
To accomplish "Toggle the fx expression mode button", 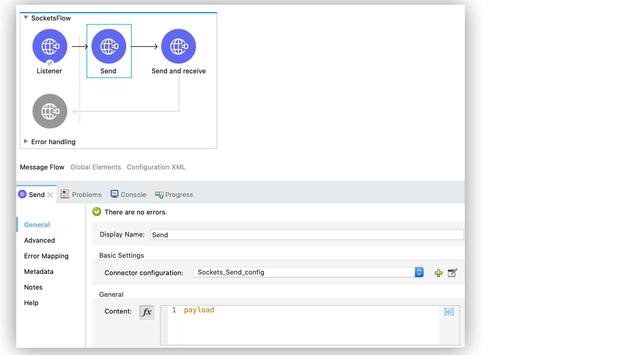I will [147, 312].
